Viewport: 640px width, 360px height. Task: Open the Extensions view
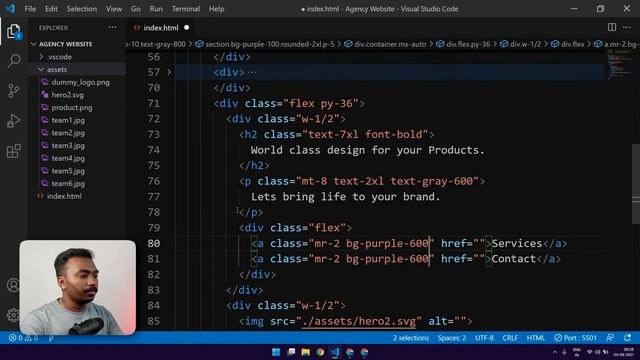click(13, 151)
